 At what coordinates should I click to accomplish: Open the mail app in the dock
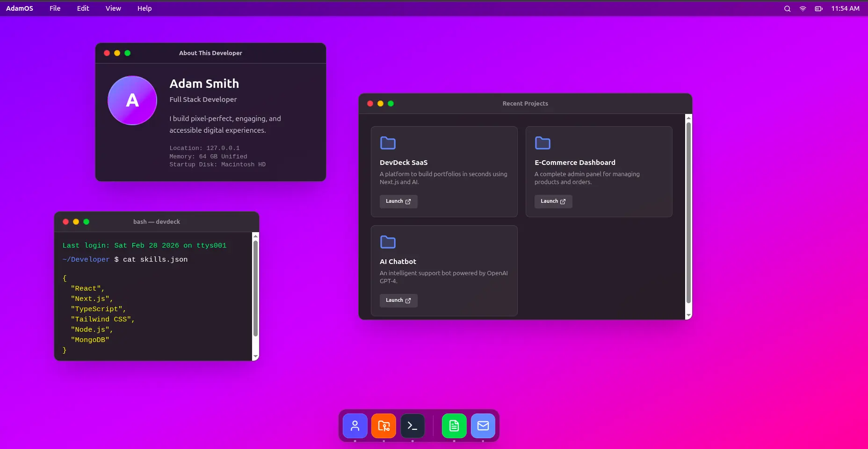(x=483, y=426)
